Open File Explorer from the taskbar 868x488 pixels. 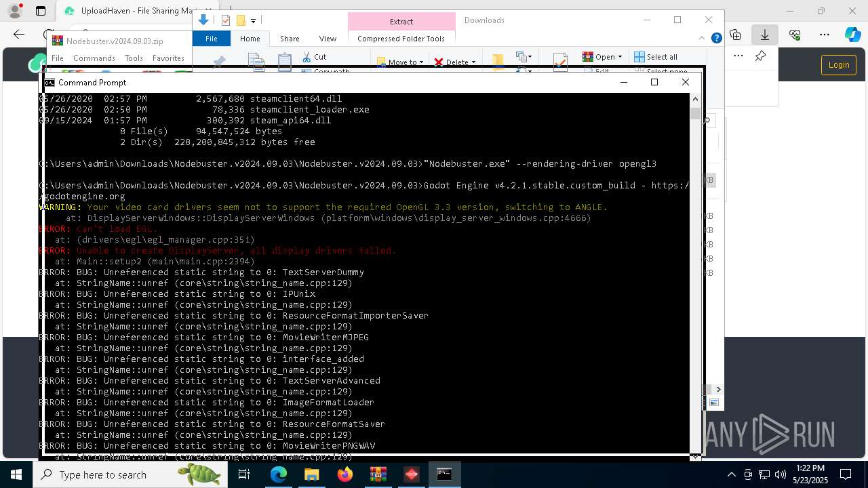(311, 474)
